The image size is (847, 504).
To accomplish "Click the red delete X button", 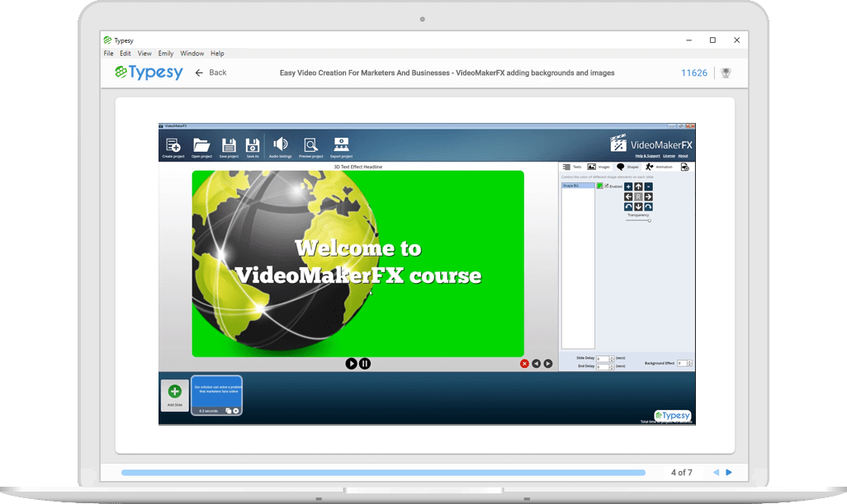I will click(x=524, y=364).
